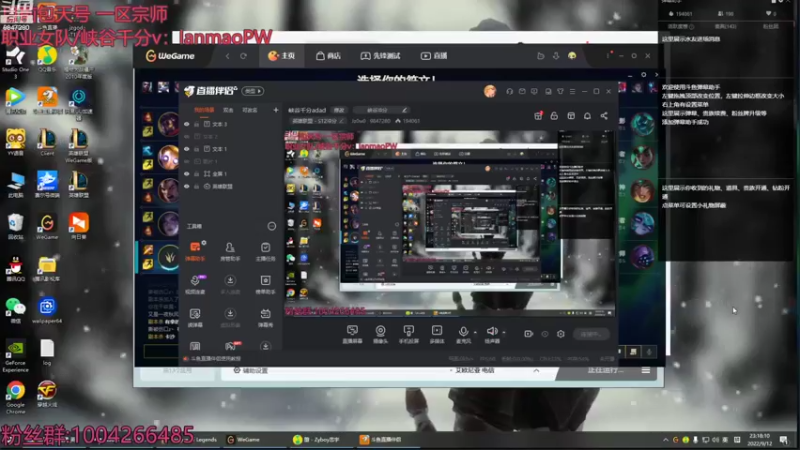Screen dimensions: 800x450
Task: Switch to WeGame 直播 tab
Action: [434, 56]
